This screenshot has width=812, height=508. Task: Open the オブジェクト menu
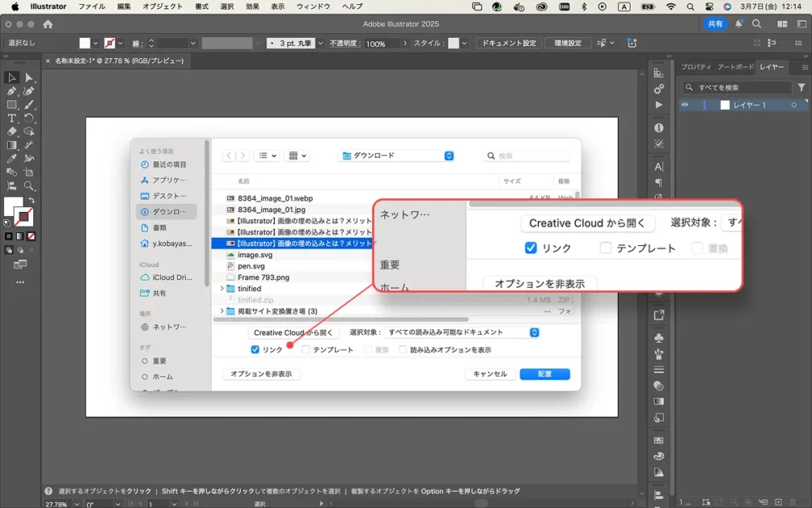pos(162,6)
